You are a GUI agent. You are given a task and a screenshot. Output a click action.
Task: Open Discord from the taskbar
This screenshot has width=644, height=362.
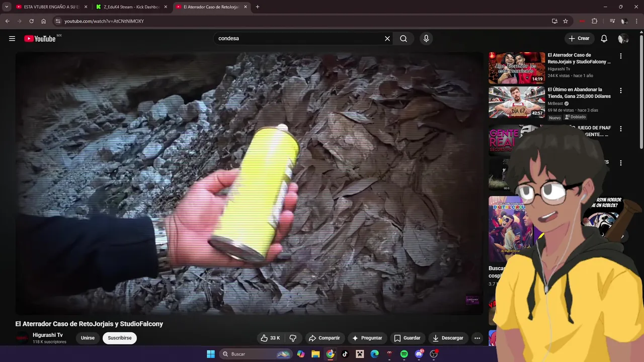tap(419, 354)
